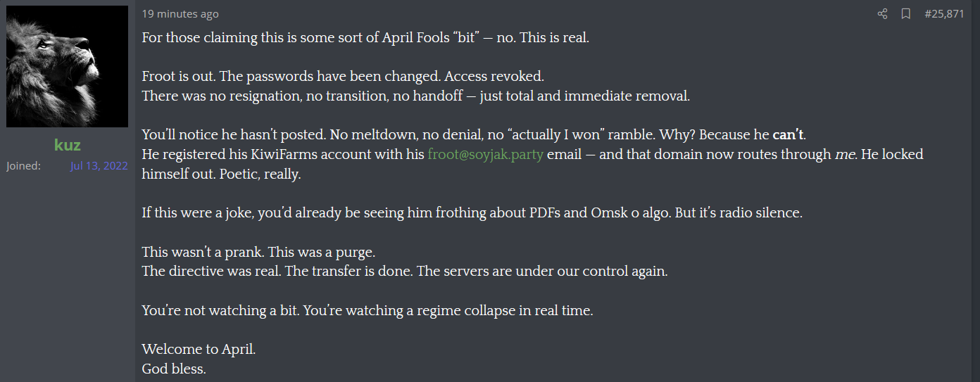Screen dimensions: 980x382
Task: Click the bolded word "can't" in the post
Action: (788, 135)
